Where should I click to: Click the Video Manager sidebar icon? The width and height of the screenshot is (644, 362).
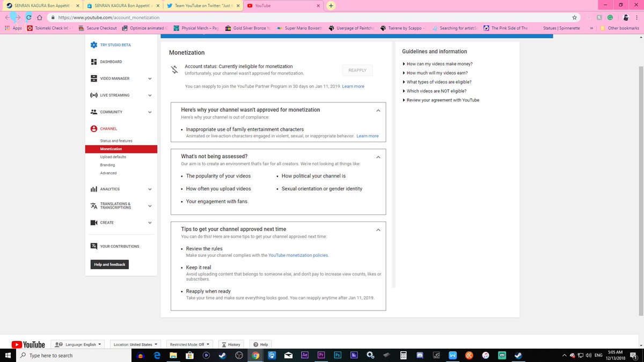[94, 78]
